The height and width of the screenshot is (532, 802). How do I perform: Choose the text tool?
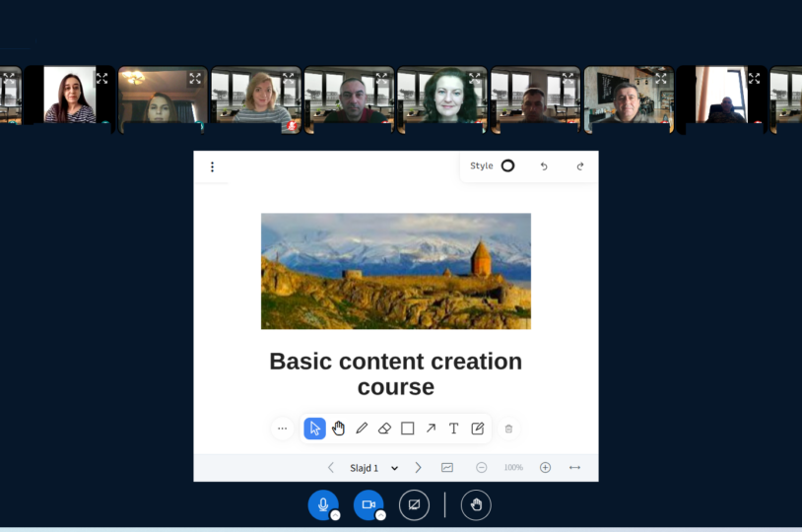(x=454, y=429)
